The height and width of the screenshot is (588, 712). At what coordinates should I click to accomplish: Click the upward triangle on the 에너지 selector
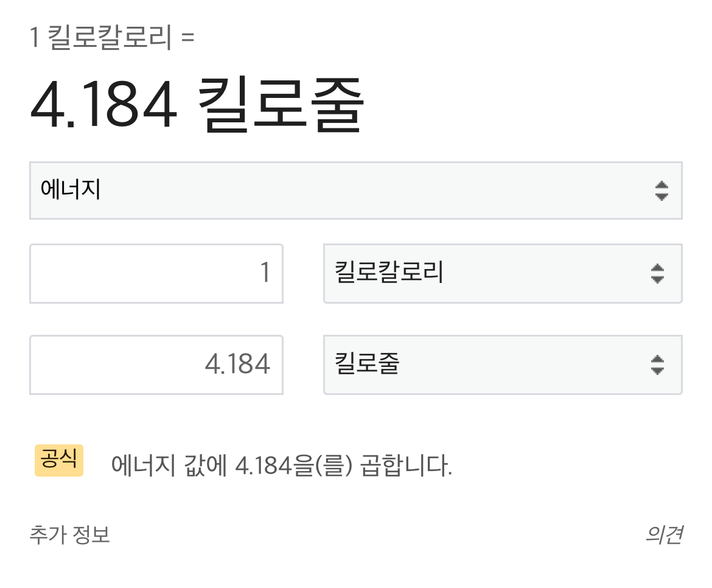(661, 185)
